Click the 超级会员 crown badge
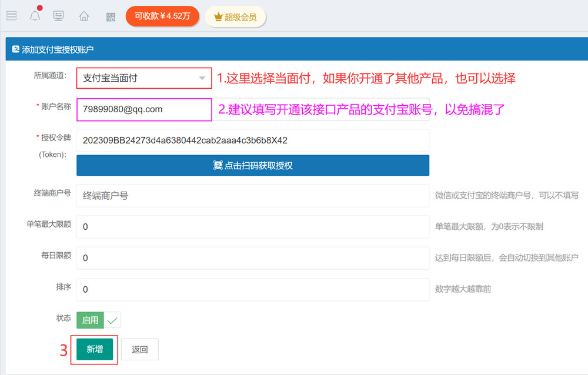588x375 pixels. tap(235, 17)
